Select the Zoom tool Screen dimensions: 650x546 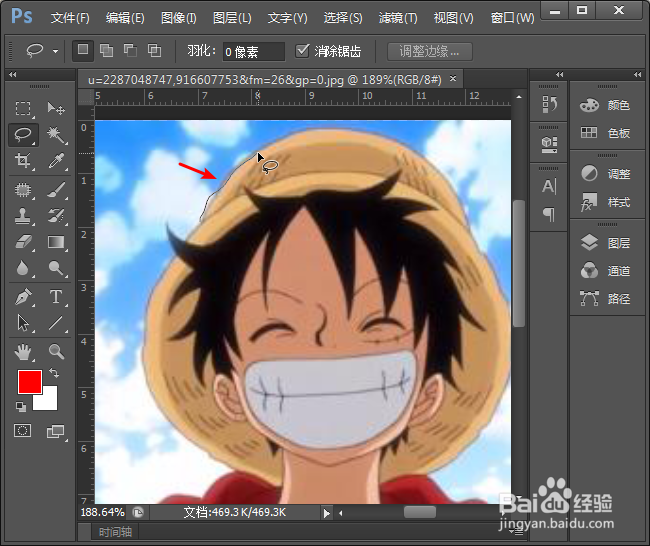[56, 352]
